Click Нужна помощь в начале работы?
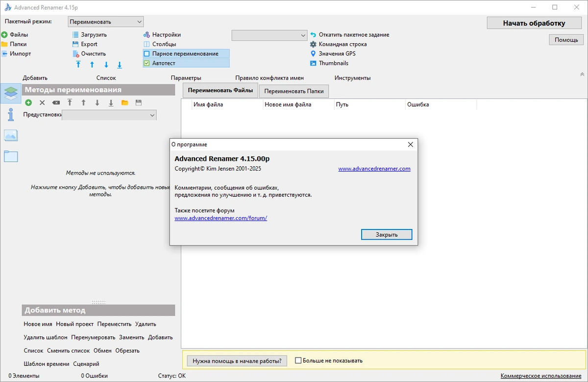The height and width of the screenshot is (382, 588). 237,361
